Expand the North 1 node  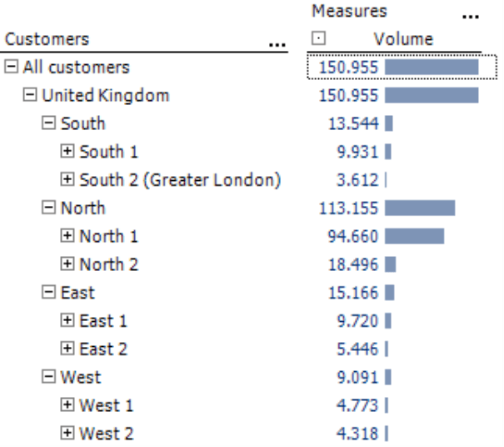point(67,235)
